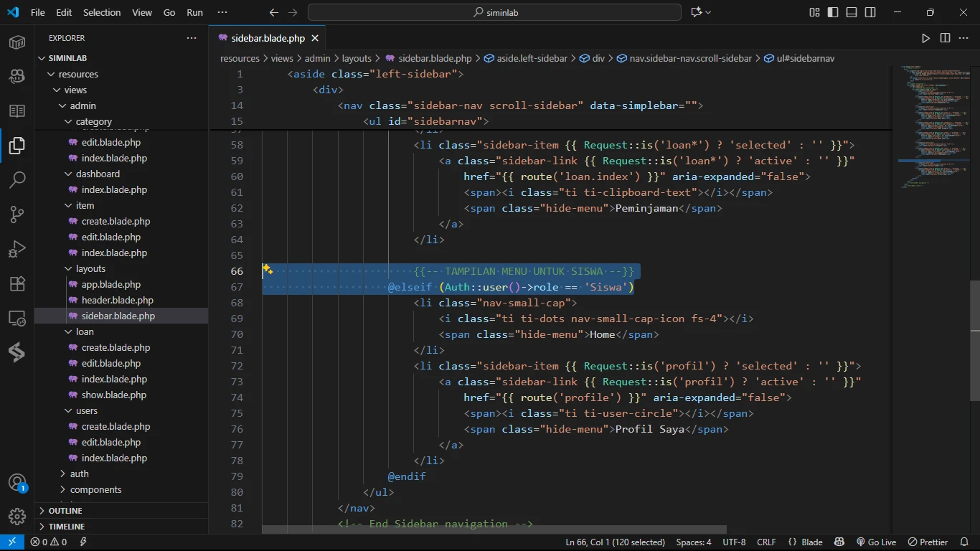Screen dimensions: 980x551
Task: Toggle the primary side bar layout button
Action: [832, 12]
